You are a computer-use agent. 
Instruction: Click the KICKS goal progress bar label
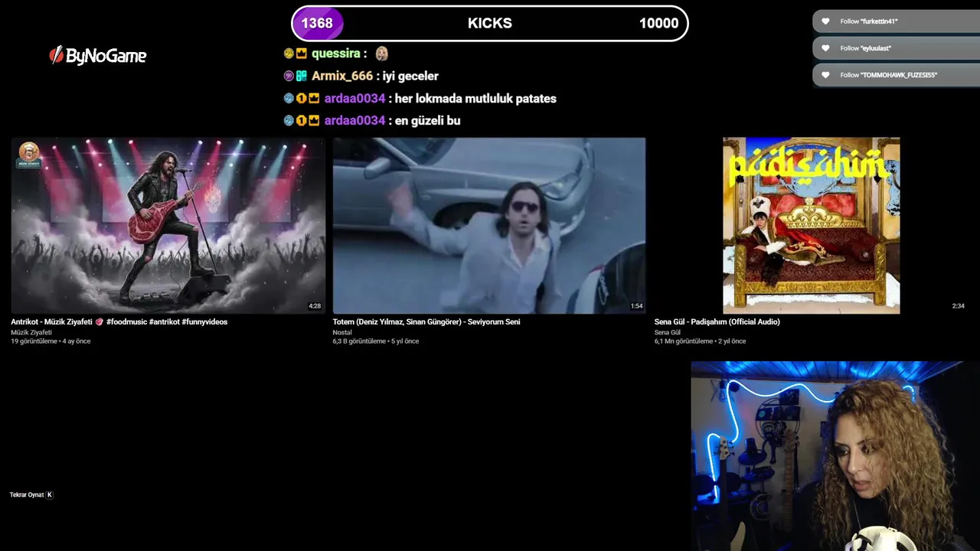tap(490, 23)
